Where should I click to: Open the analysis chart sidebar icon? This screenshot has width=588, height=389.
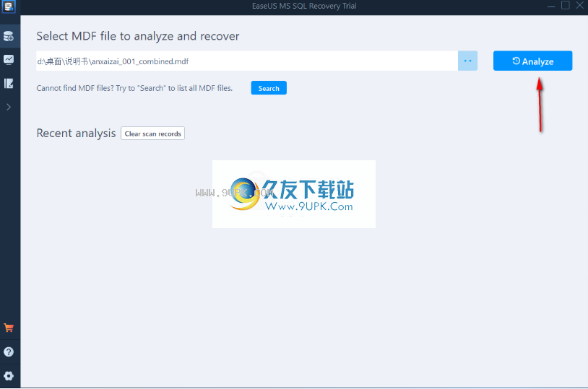coord(9,60)
